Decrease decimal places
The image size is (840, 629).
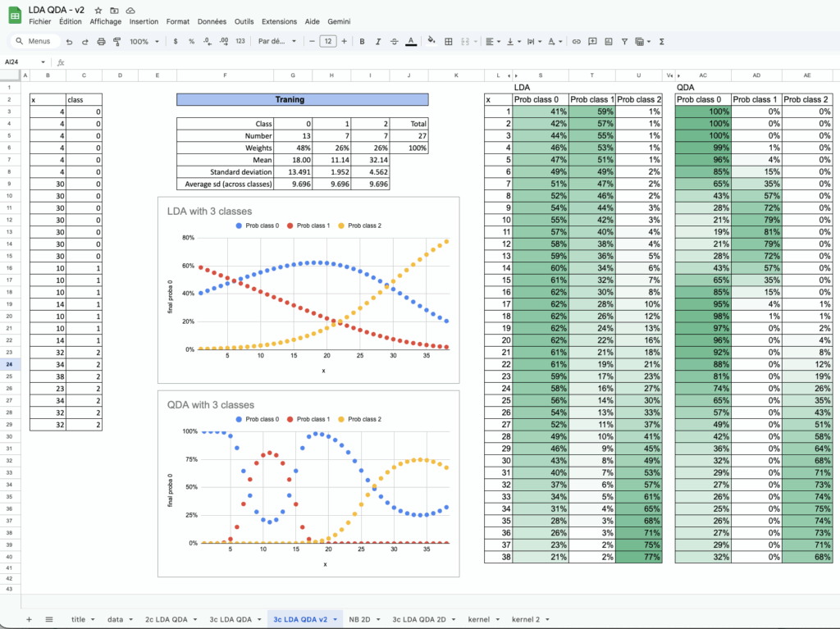[x=208, y=41]
